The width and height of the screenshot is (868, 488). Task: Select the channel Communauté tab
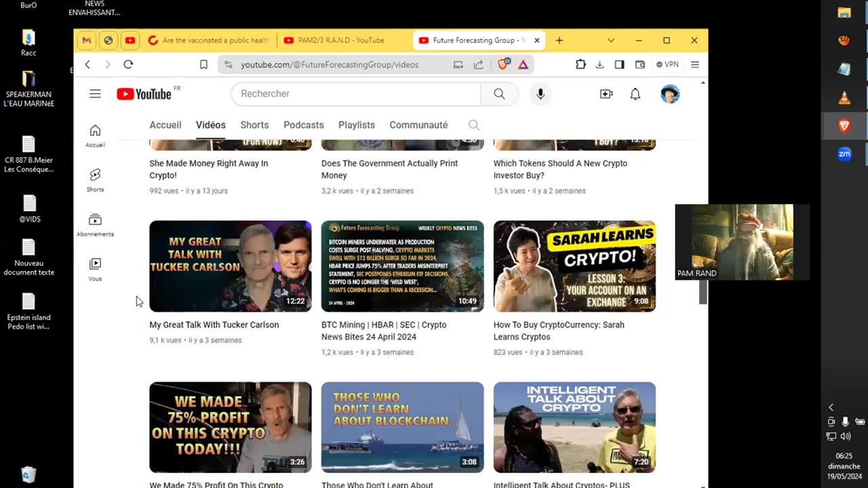418,125
